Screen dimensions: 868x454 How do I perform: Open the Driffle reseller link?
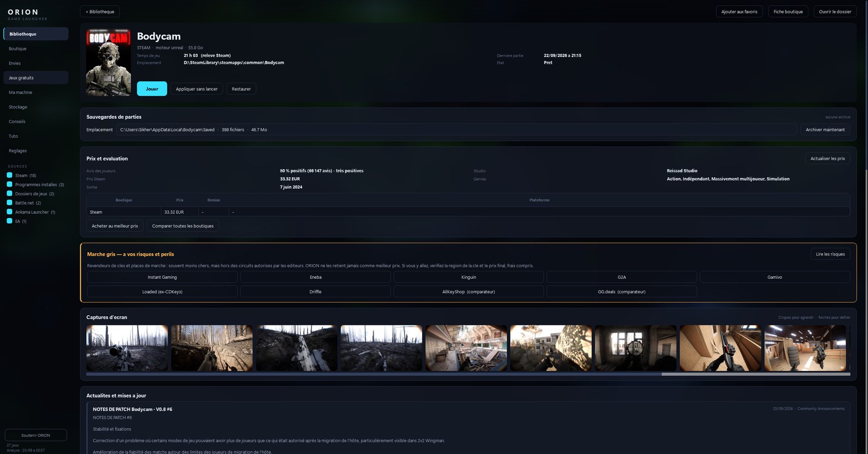pos(316,292)
